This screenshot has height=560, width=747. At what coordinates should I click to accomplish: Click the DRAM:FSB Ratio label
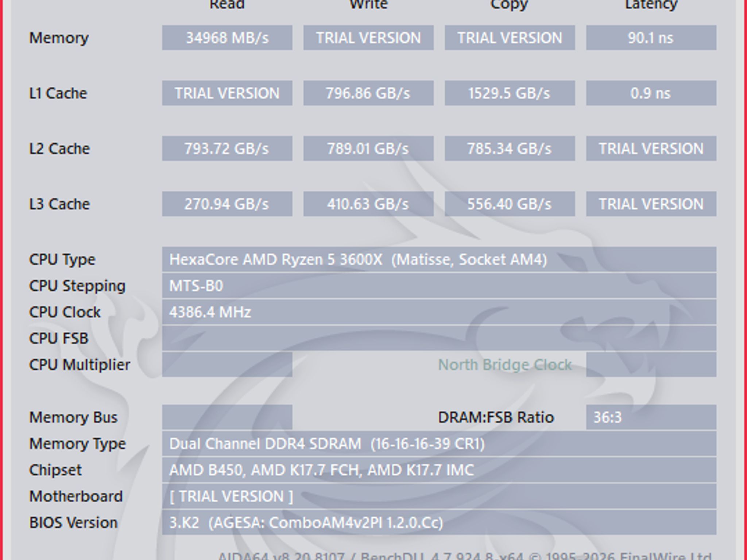pos(496,417)
